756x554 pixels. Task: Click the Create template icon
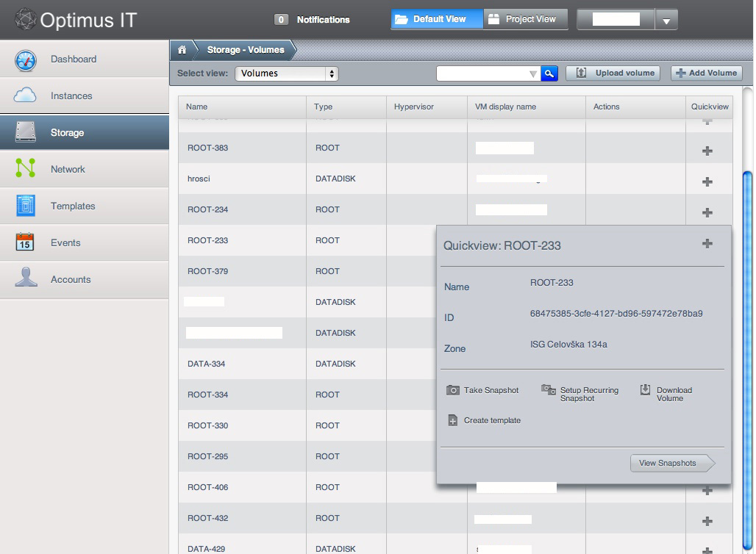click(453, 420)
